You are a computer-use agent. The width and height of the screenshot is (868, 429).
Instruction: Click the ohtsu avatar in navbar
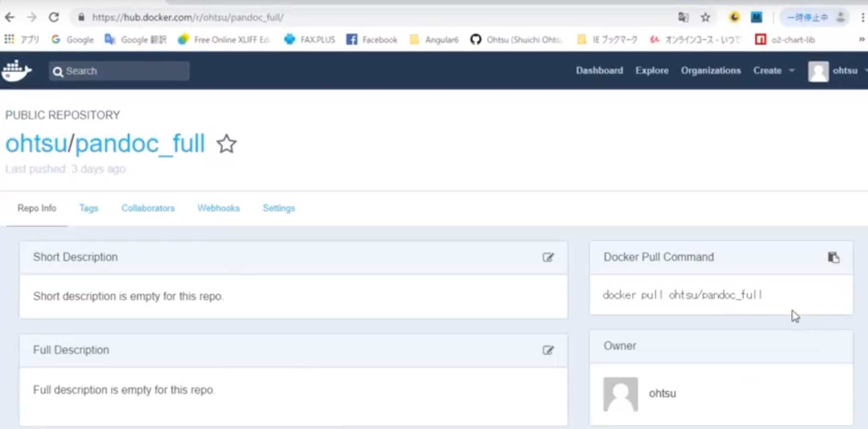[818, 71]
